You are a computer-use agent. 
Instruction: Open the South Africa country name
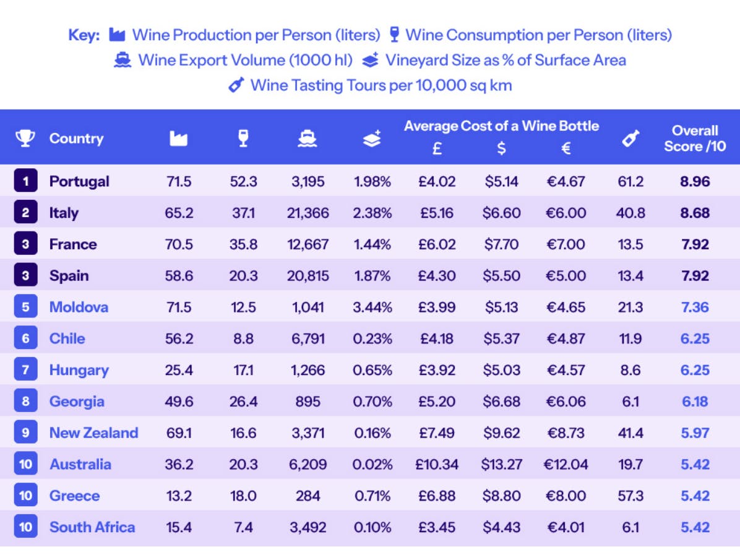click(x=92, y=527)
